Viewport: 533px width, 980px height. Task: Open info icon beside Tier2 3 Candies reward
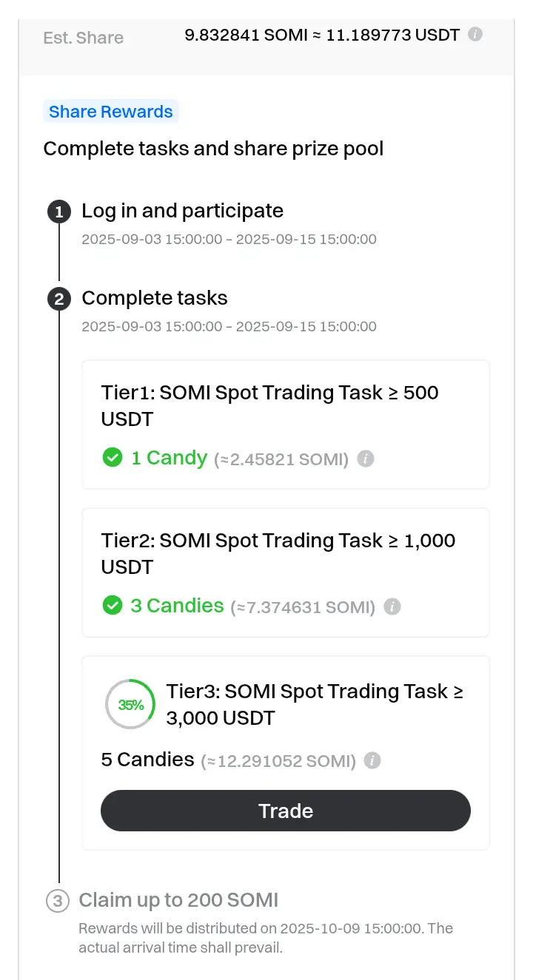[393, 606]
